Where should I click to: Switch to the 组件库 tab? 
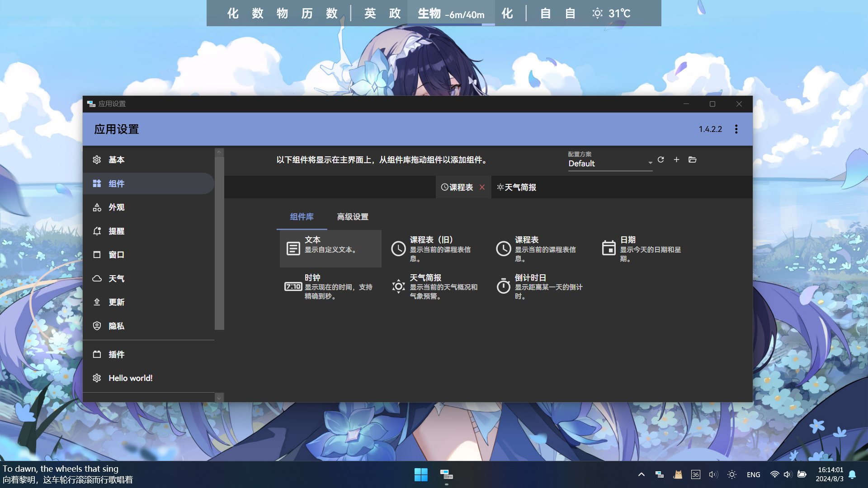tap(302, 217)
